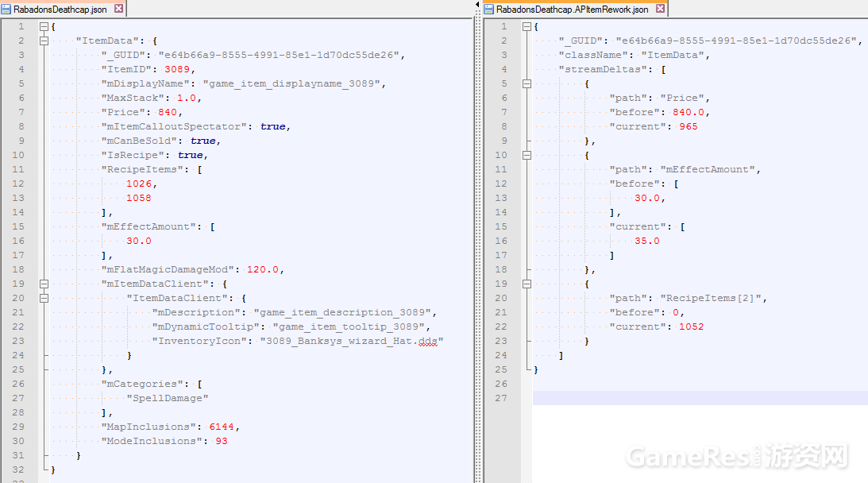This screenshot has width=868, height=483.
Task: Click value 30.0 on right line 13
Action: click(647, 199)
